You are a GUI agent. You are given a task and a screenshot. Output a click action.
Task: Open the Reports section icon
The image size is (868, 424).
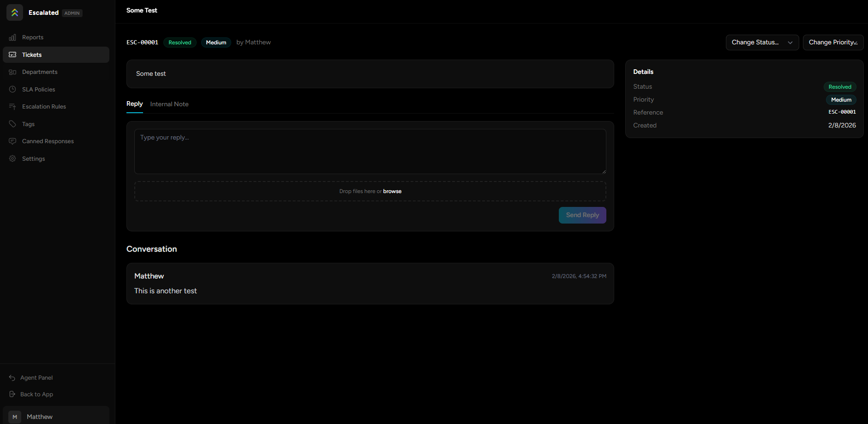point(12,37)
